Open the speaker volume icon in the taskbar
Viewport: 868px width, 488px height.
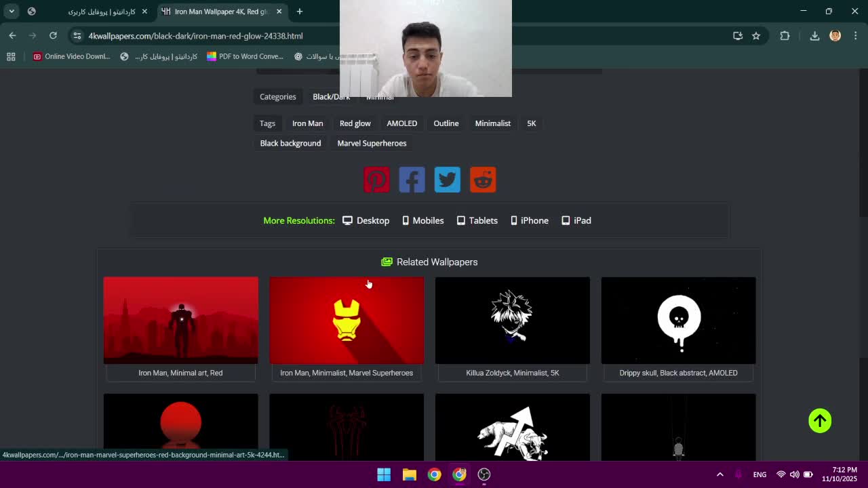coord(794,474)
